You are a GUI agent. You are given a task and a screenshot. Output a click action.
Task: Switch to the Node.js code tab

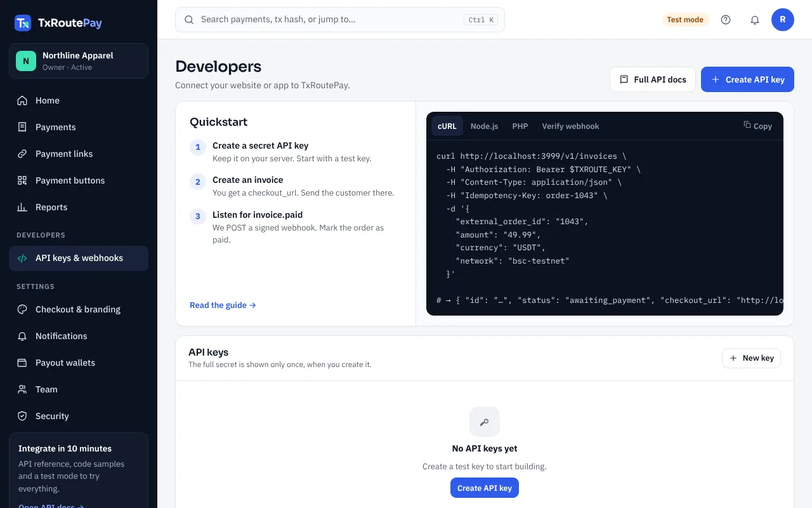[485, 126]
